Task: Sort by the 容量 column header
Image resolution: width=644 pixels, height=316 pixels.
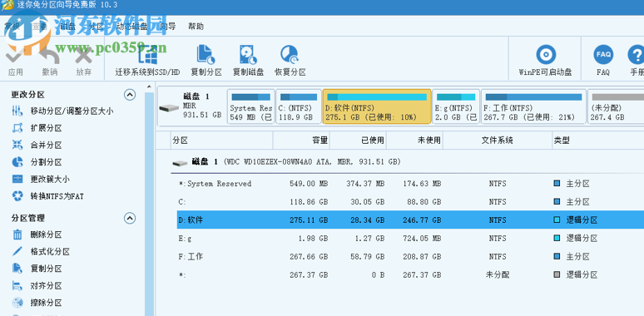Action: (301, 141)
